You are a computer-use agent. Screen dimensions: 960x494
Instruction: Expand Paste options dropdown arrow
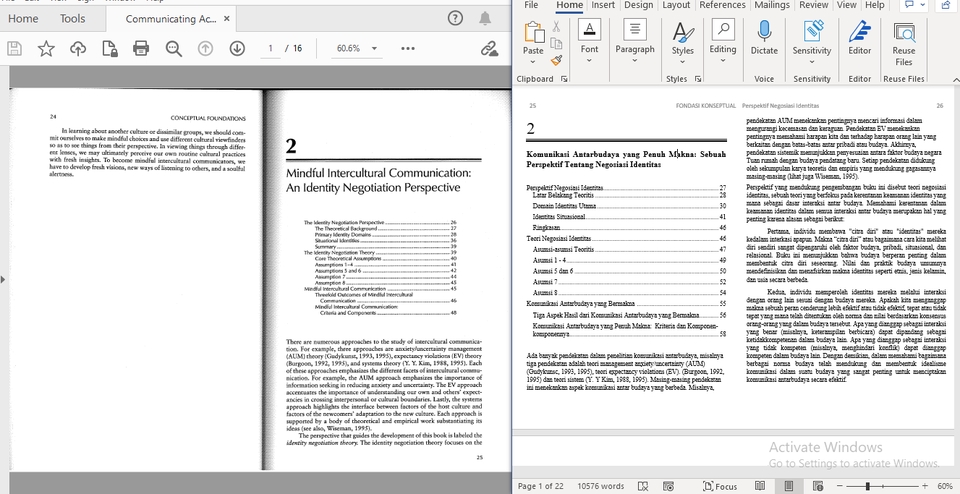pyautogui.click(x=533, y=62)
